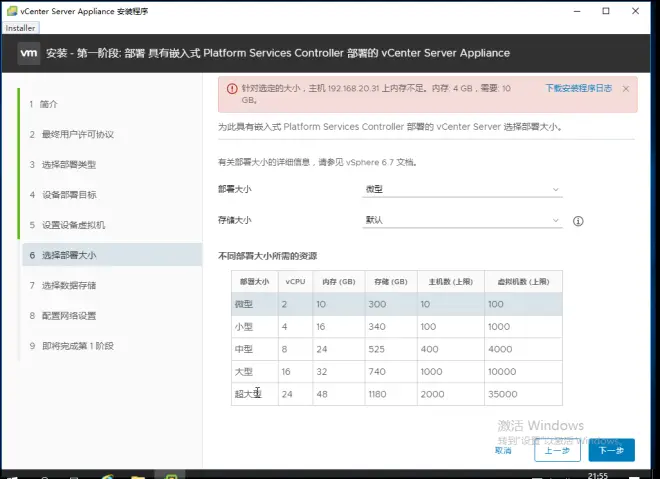660x479 pixels.
Task: Click the 上一步 button
Action: click(557, 450)
